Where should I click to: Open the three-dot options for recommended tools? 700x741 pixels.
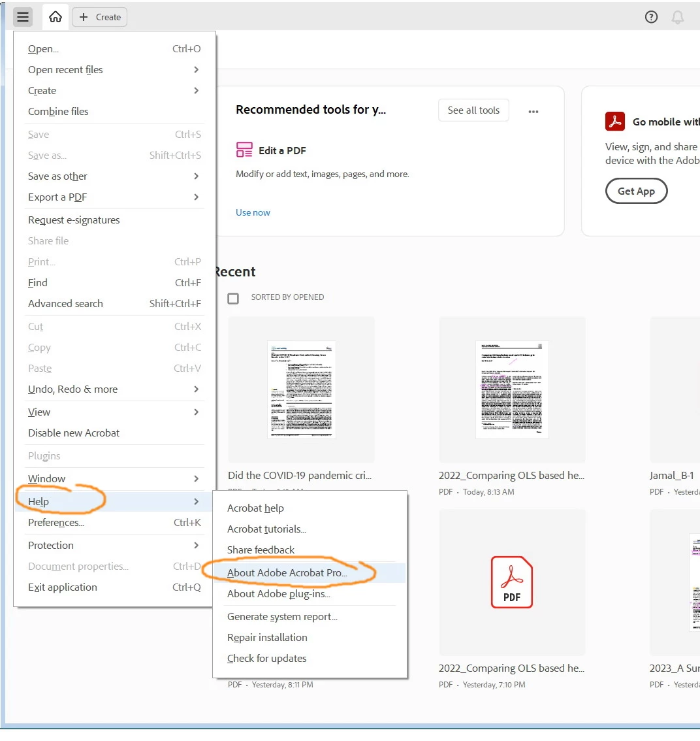coord(533,112)
